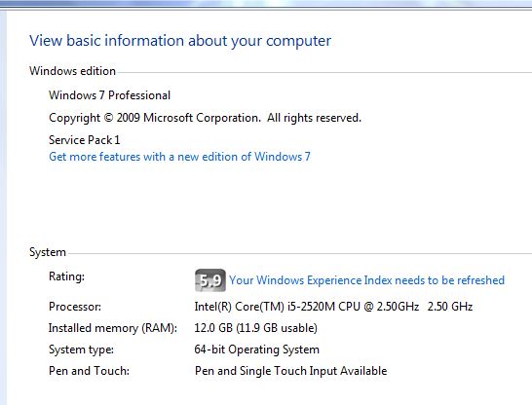Click the 'System type:' label
The width and height of the screenshot is (532, 405).
[x=81, y=350]
